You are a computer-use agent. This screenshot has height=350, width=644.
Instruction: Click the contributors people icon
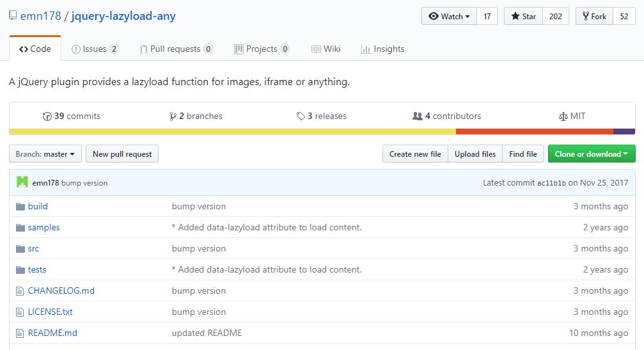[418, 116]
